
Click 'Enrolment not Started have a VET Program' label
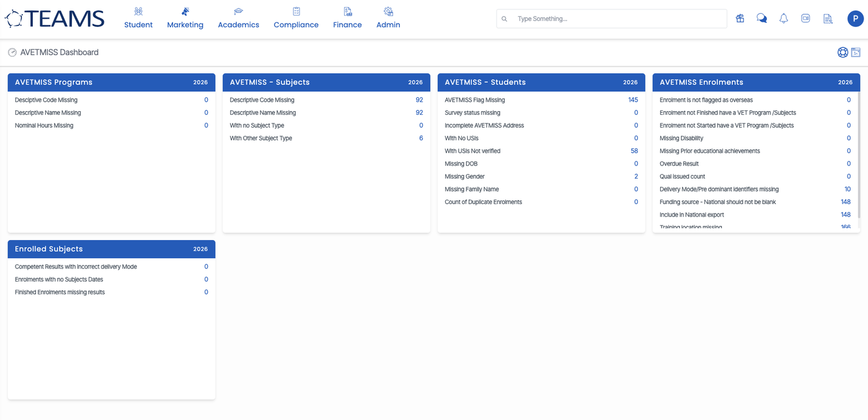tap(727, 125)
